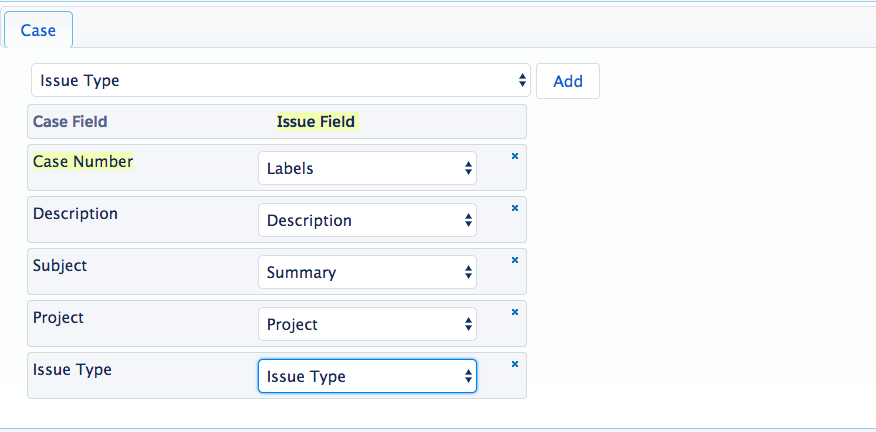Remove the Issue Type mapping row
Screen dimensions: 876x432
(x=515, y=364)
